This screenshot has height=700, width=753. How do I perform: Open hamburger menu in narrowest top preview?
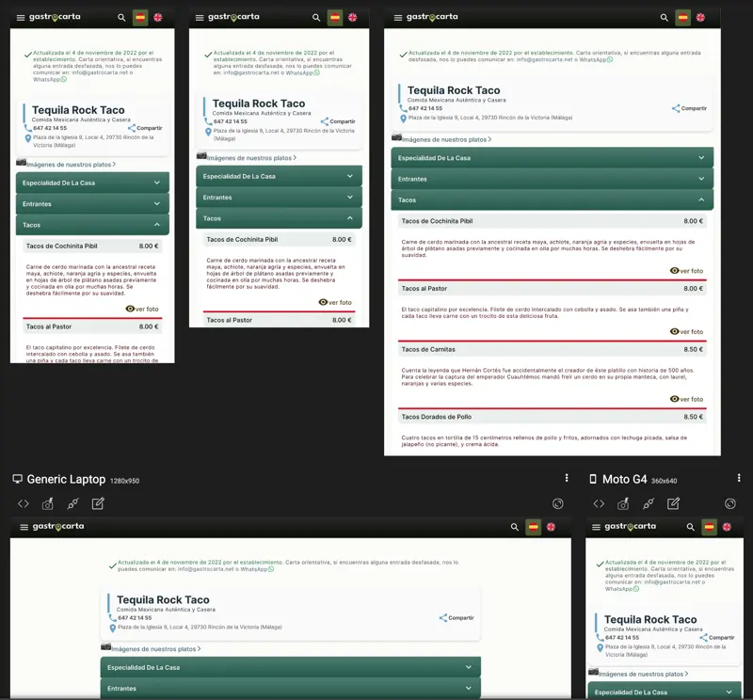(x=21, y=18)
